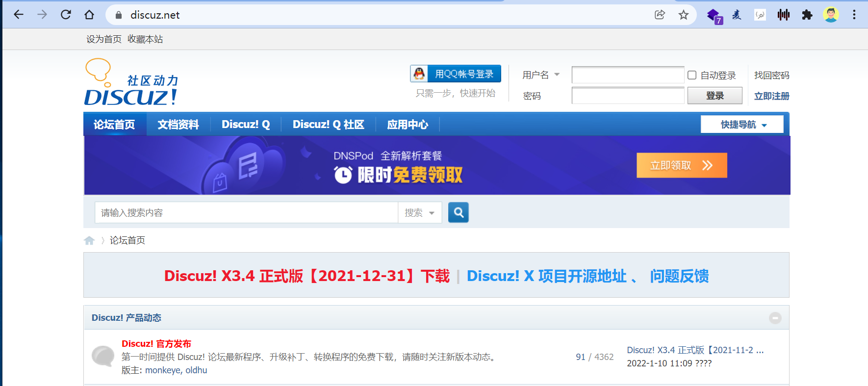Click the blue search magnifier button
868x386 pixels.
click(458, 212)
